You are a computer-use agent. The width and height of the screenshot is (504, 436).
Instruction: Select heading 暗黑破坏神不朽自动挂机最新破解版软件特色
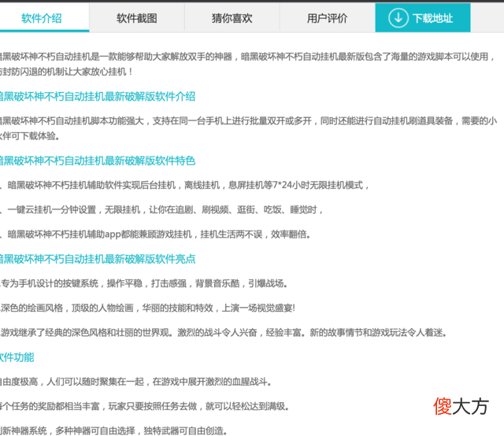point(97,161)
